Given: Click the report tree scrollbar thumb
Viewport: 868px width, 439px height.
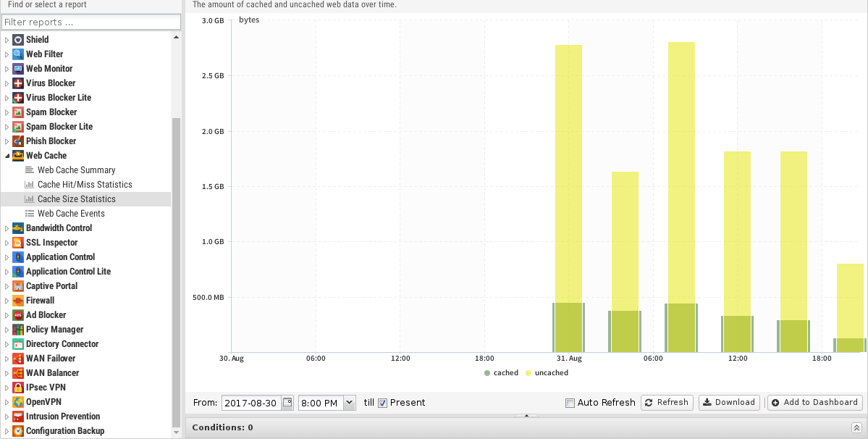Looking at the screenshot, I should click(176, 271).
